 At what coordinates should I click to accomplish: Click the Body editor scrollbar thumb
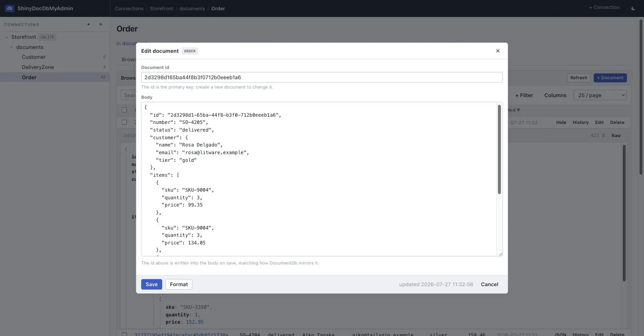499,149
